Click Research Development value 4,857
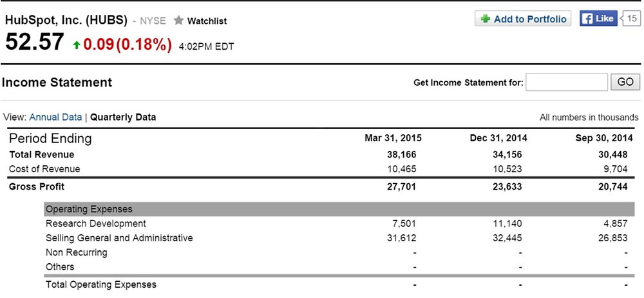 click(x=615, y=223)
